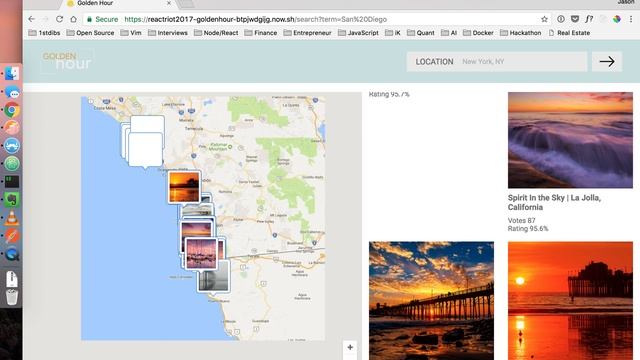Open Messages from the dock
The width and height of the screenshot is (640, 360).
12,92
